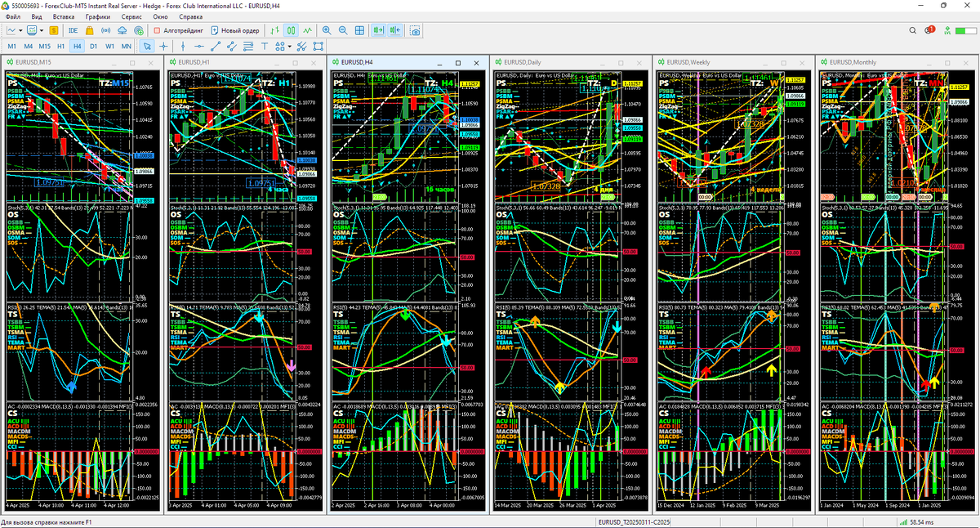Tile chart windows with grid icon
Image resolution: width=980 pixels, height=528 pixels.
359,30
